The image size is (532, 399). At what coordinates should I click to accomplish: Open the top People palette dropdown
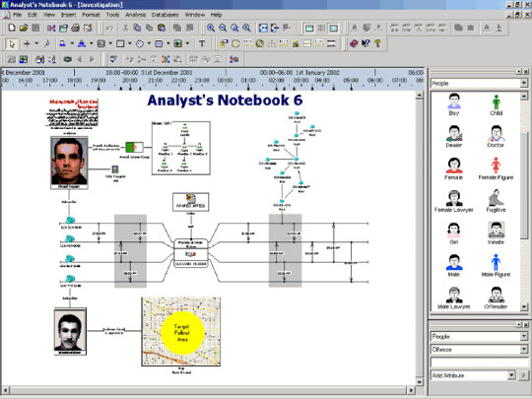tap(524, 83)
